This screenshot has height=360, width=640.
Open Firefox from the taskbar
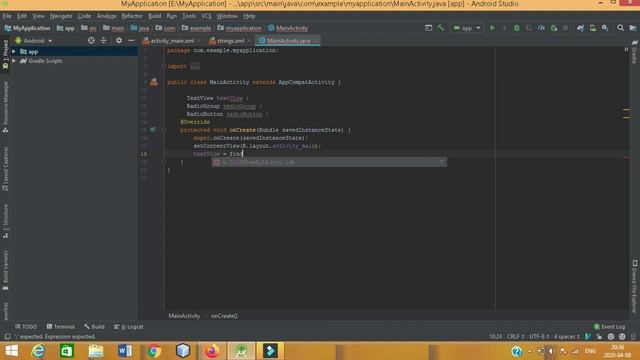point(212,351)
